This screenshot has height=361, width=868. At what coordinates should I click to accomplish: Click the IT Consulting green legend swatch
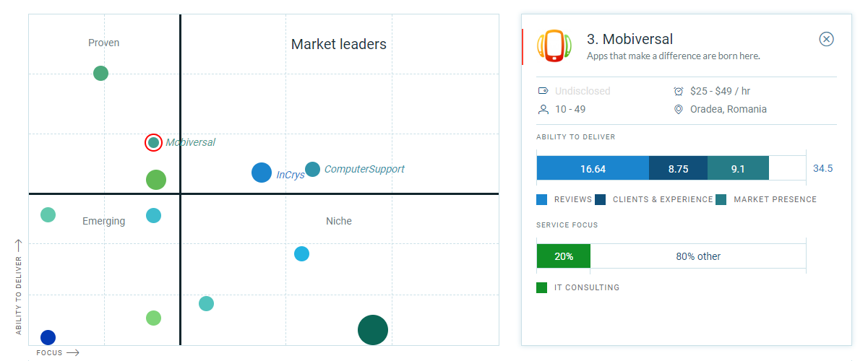point(542,287)
